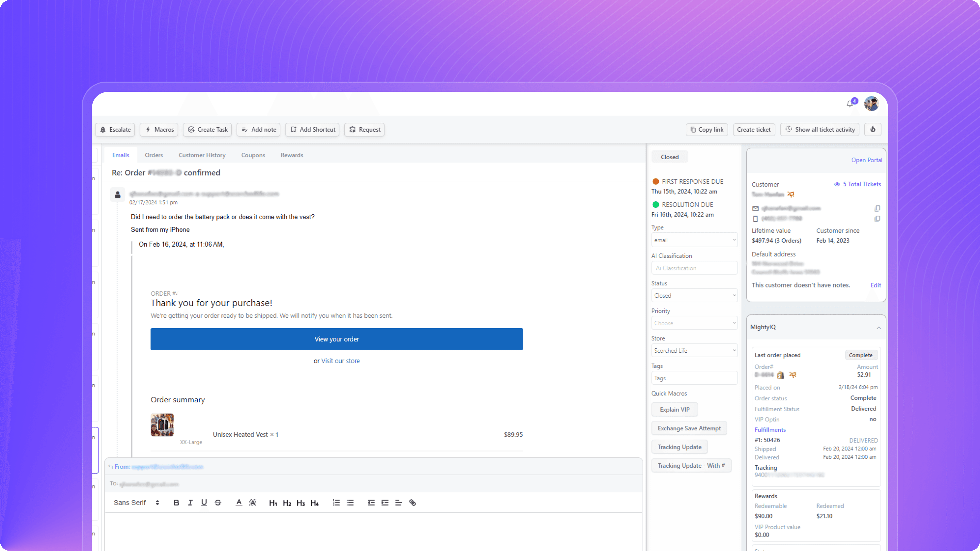Image resolution: width=980 pixels, height=551 pixels.
Task: Open the Shopify icon next to the order number
Action: click(780, 375)
